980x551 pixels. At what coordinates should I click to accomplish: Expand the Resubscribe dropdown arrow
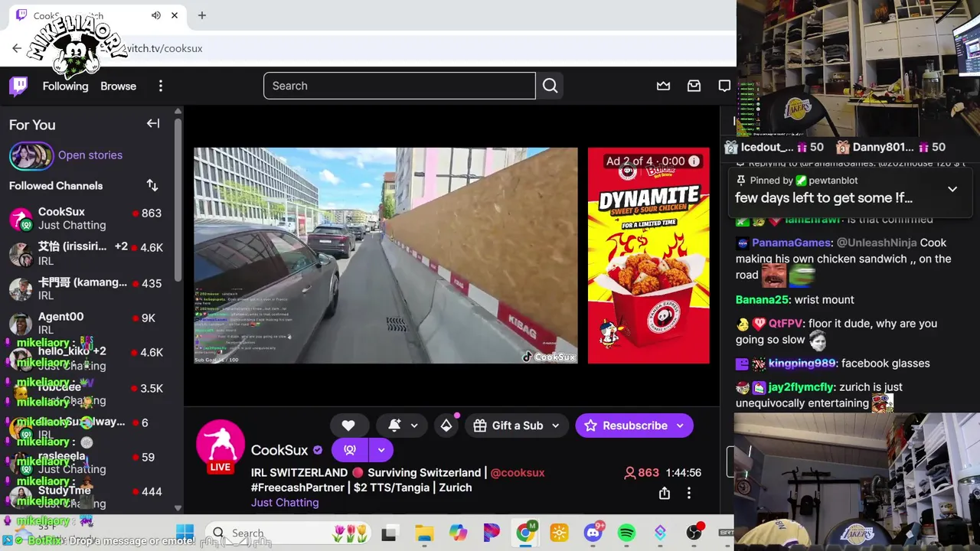[680, 425]
